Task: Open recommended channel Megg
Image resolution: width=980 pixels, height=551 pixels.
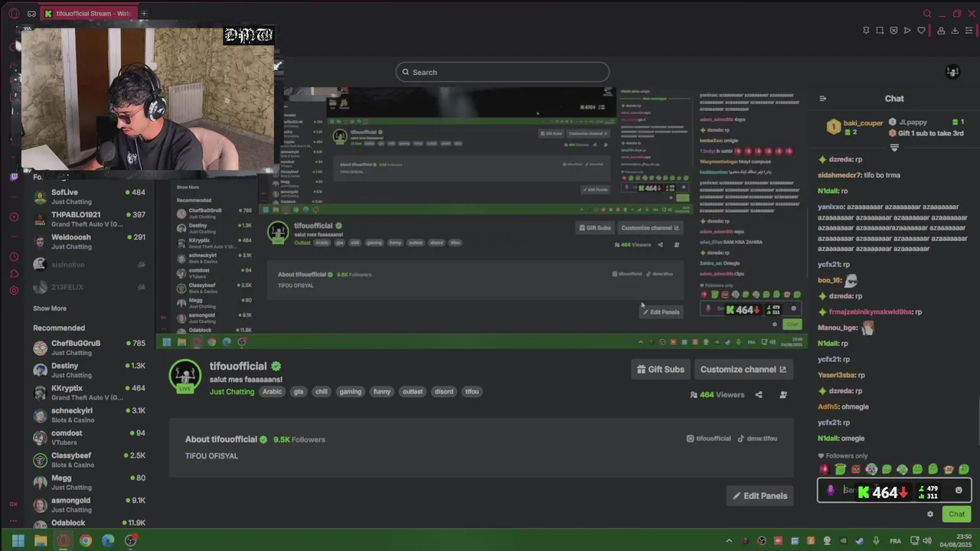Action: [89, 482]
